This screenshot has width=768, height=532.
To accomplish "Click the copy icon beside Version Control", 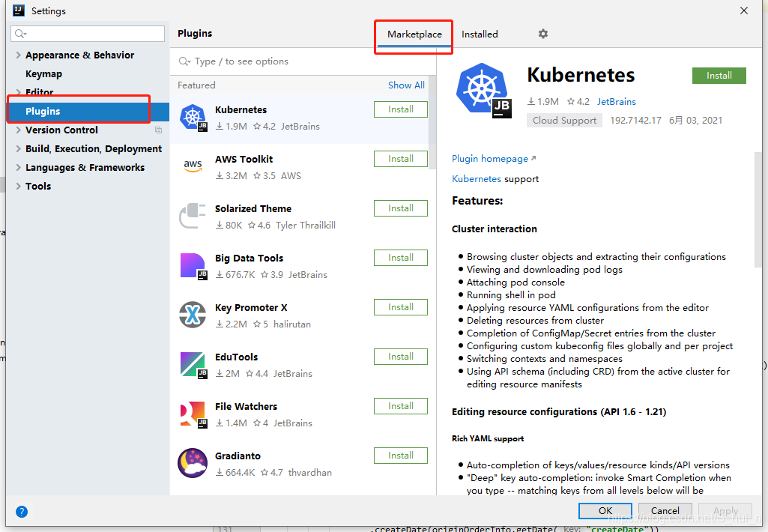I will (x=158, y=130).
